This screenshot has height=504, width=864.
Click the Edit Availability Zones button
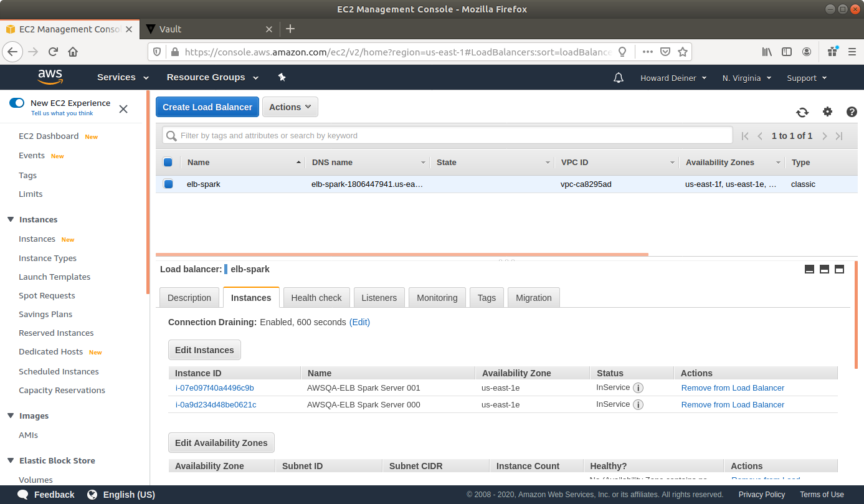pyautogui.click(x=221, y=443)
